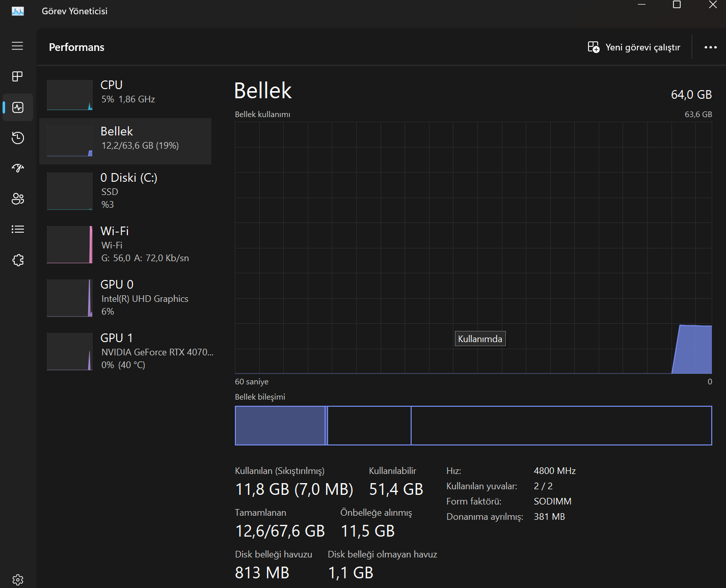Click the memory usage graph
This screenshot has height=588, width=726.
(473, 248)
